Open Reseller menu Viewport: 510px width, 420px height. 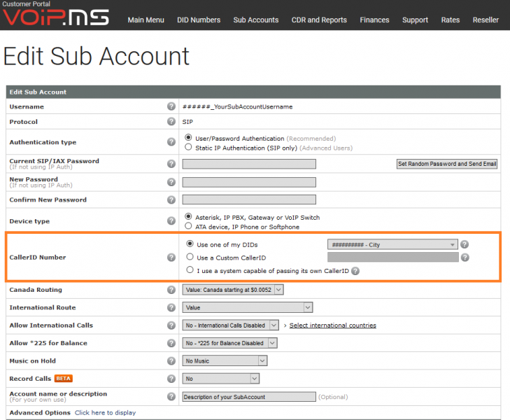pyautogui.click(x=486, y=20)
